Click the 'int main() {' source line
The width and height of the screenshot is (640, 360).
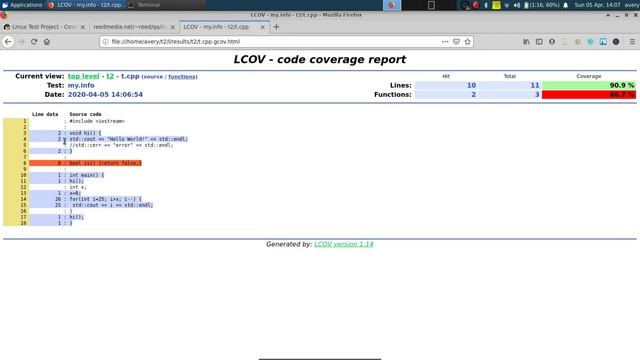pyautogui.click(x=87, y=175)
